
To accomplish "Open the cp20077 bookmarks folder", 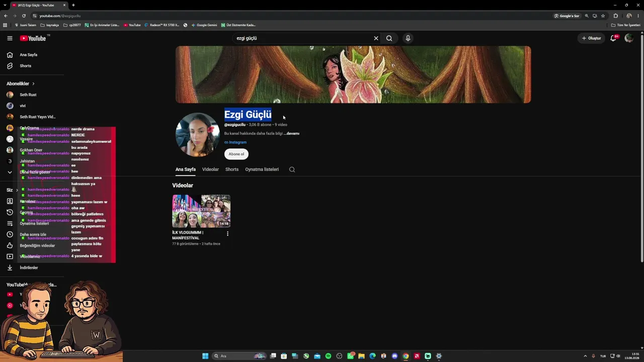I will [72, 25].
